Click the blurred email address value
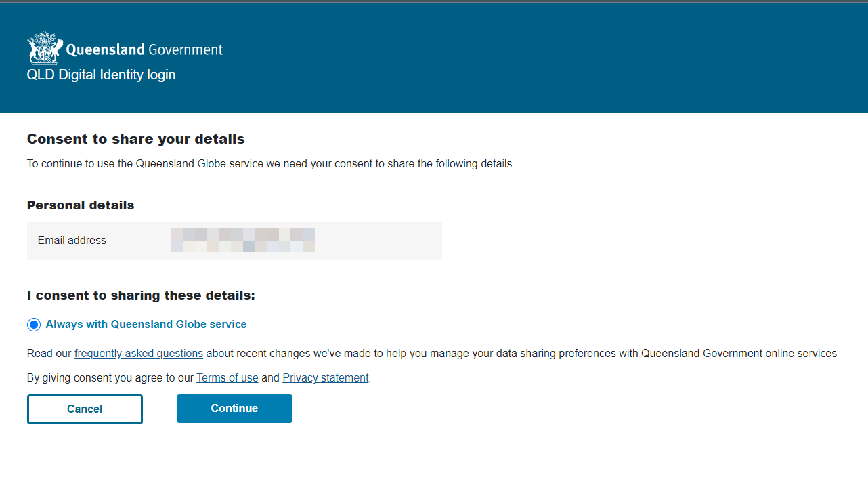868x490 pixels. tap(243, 240)
